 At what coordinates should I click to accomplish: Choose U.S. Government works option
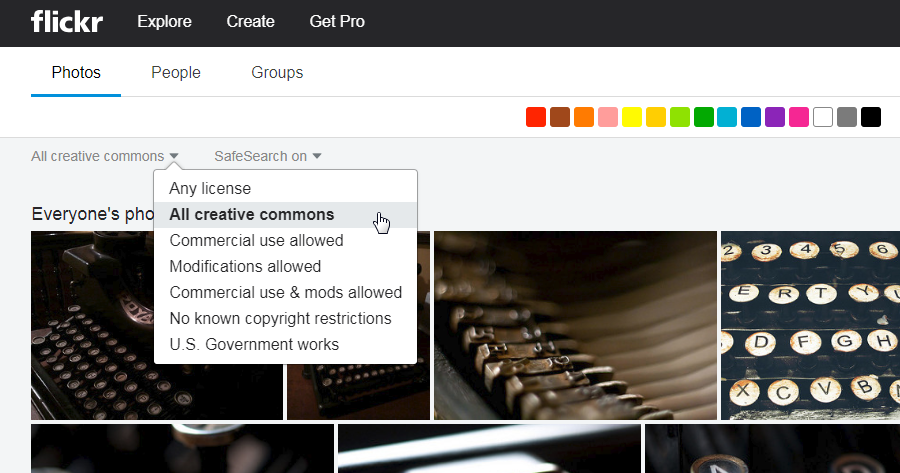click(254, 345)
